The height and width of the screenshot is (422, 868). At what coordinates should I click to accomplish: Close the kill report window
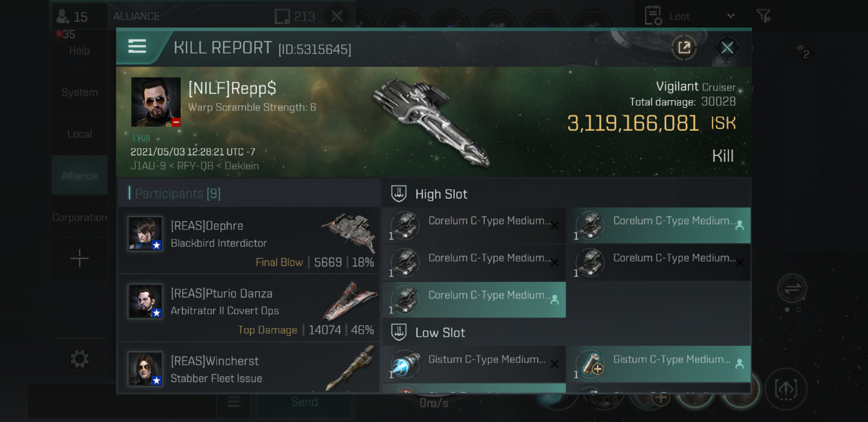[x=727, y=47]
